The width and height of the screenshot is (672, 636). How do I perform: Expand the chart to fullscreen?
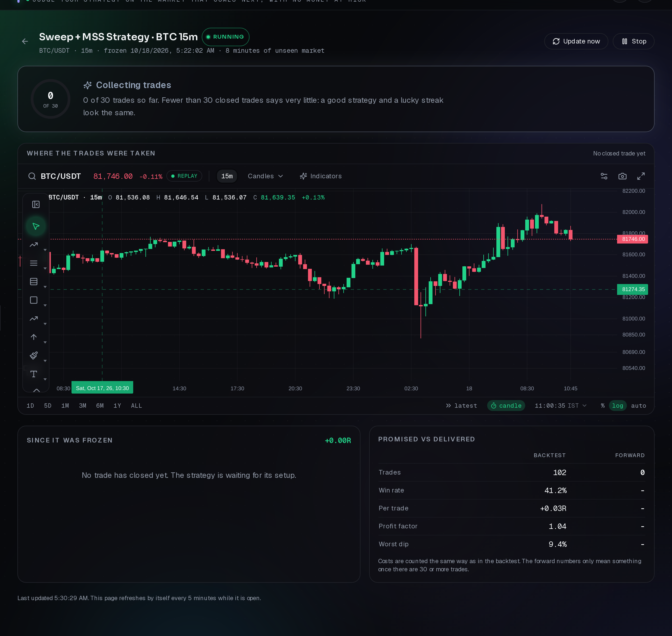pos(641,176)
